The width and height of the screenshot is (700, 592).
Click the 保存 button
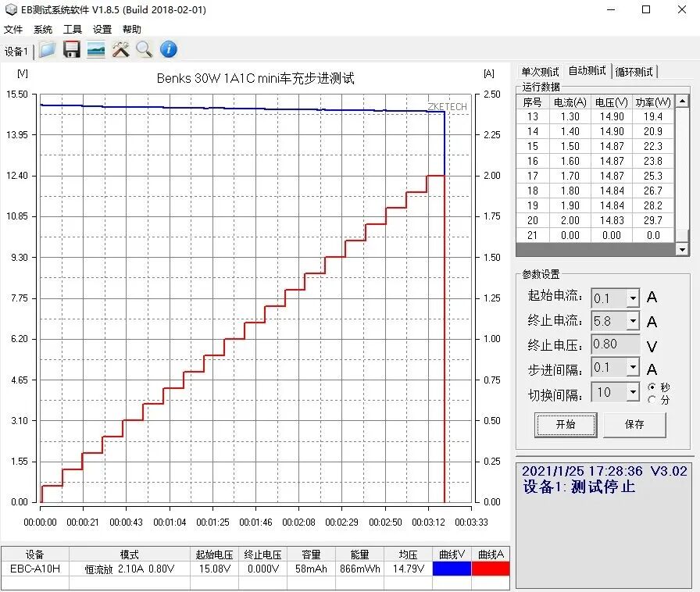(x=634, y=425)
